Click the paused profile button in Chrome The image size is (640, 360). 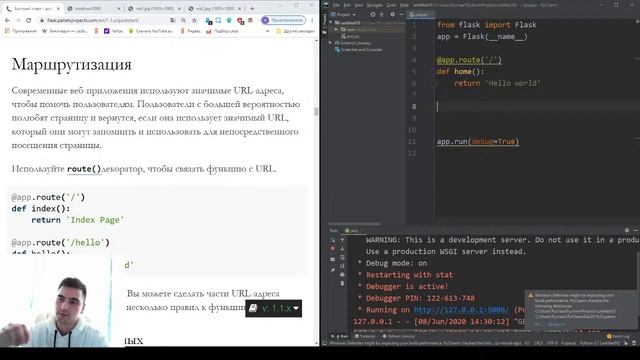coord(283,20)
